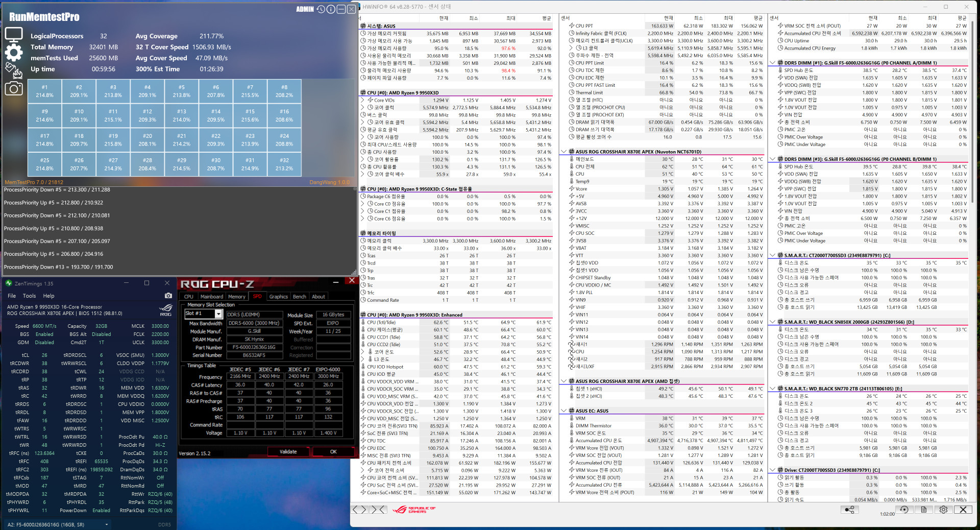Switch to the Bench tab in CPU-Z
Screen dimensions: 980x530
pos(300,296)
